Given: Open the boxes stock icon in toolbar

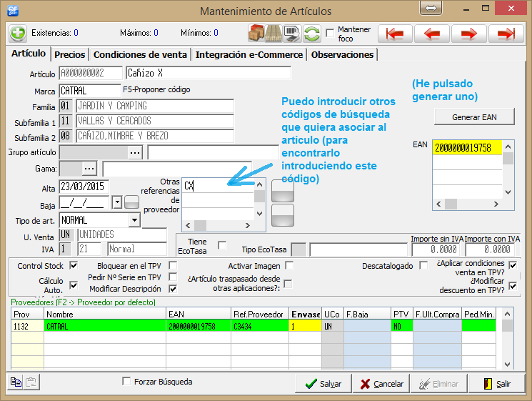Looking at the screenshot, I should pos(256,33).
